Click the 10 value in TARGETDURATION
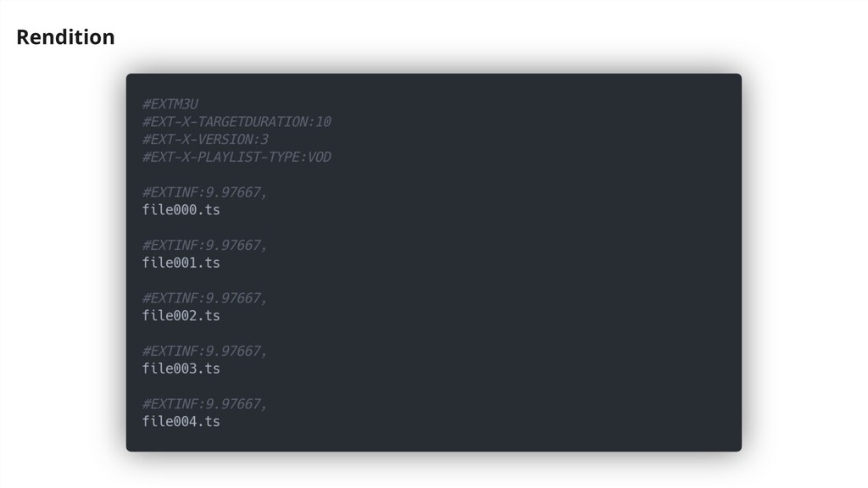 [x=323, y=122]
